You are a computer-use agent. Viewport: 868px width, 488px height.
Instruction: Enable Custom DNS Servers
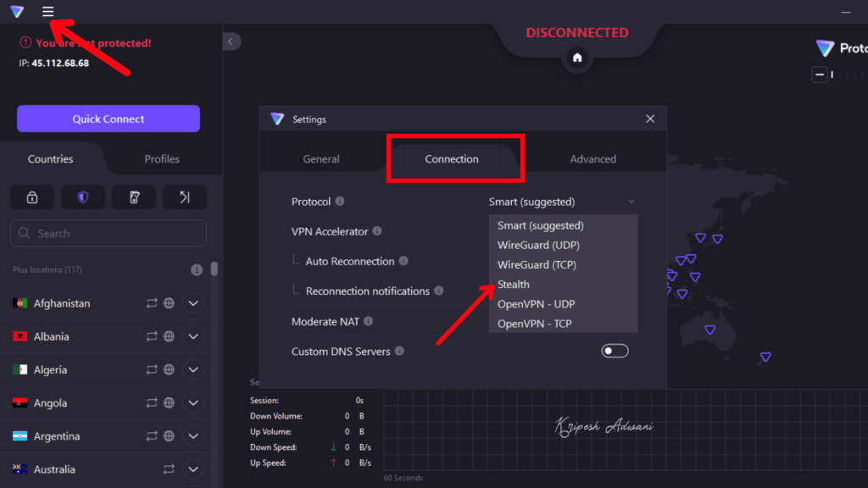[x=614, y=350]
